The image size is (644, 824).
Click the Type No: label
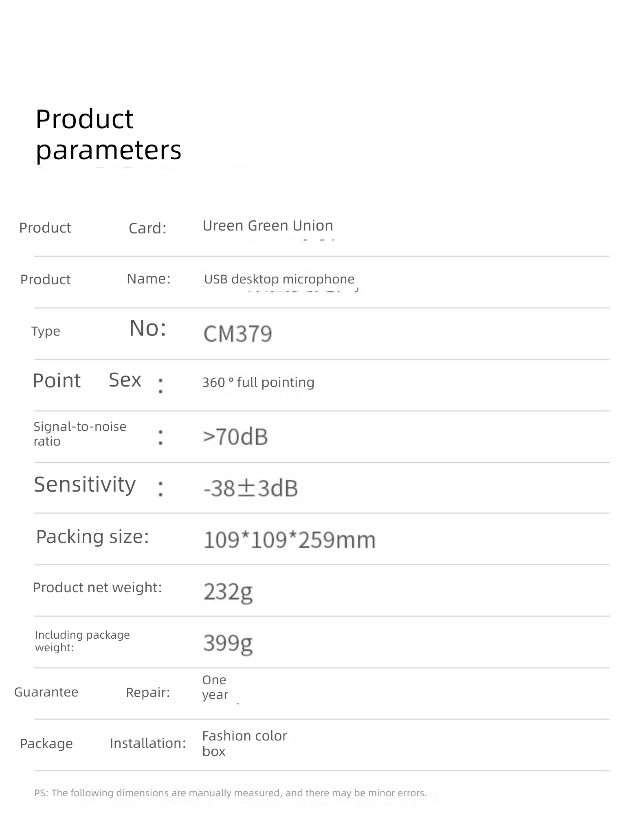point(99,329)
